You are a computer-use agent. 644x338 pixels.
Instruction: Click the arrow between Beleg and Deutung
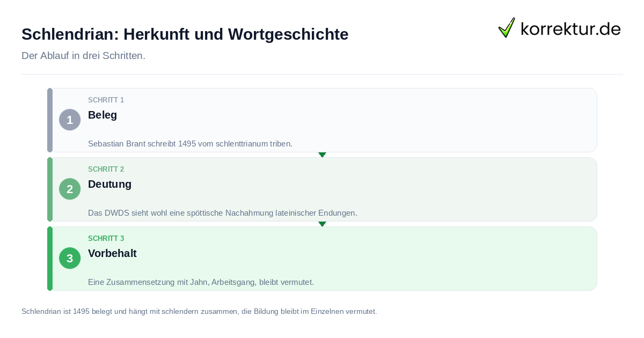322,155
